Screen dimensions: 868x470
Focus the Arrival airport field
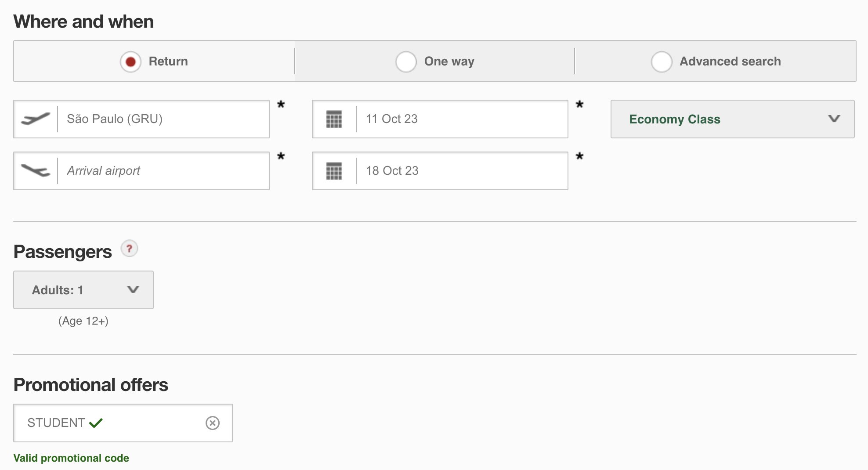[x=141, y=171]
